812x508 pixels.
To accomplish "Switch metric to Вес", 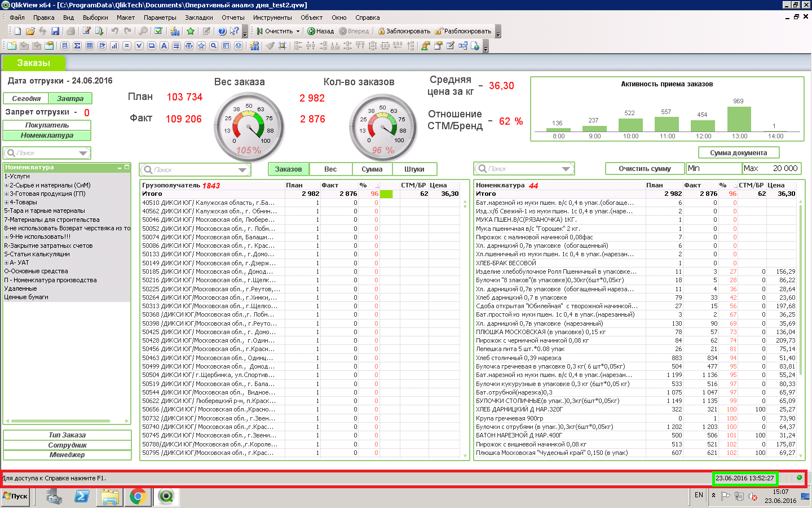I will [x=330, y=169].
